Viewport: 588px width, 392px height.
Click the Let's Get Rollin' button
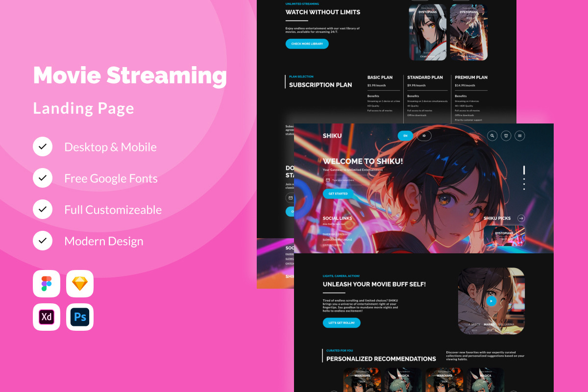342,323
